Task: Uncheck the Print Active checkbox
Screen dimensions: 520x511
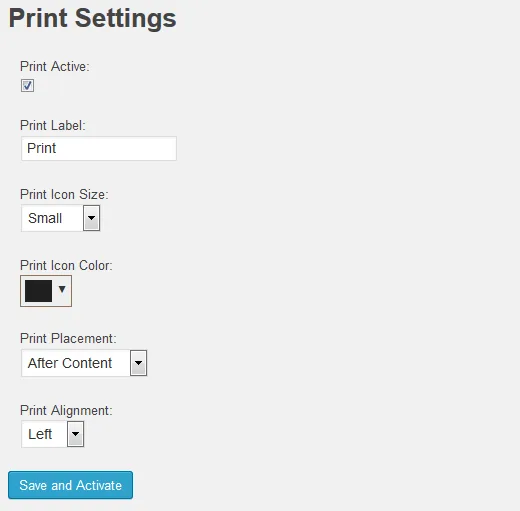Action: pyautogui.click(x=27, y=85)
